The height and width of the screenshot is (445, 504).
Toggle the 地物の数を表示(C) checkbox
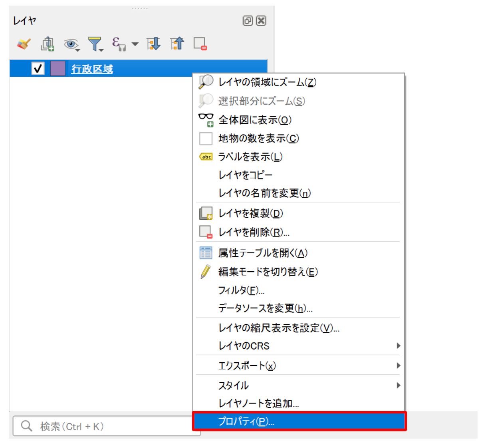pos(206,139)
